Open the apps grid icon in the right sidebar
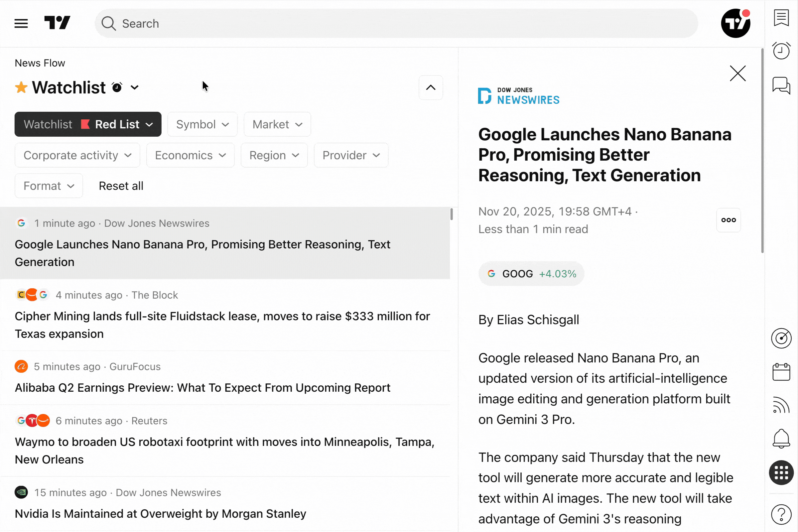The image size is (798, 532). pyautogui.click(x=781, y=472)
